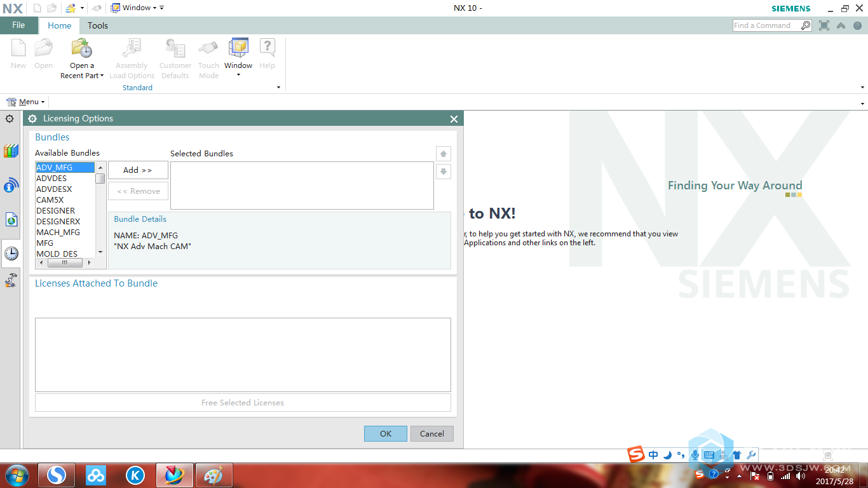Toggle Sogou Chinese input mode

click(653, 455)
